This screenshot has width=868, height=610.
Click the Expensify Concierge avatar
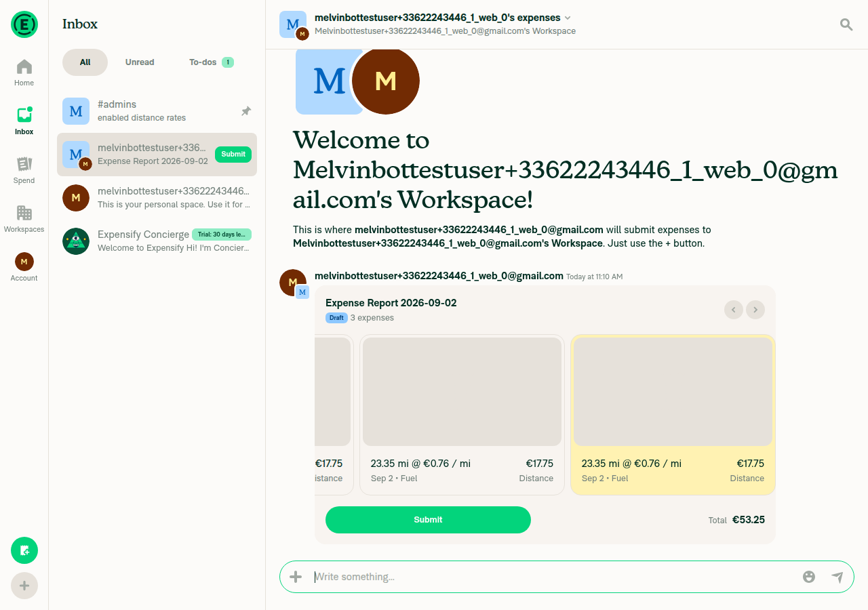76,241
